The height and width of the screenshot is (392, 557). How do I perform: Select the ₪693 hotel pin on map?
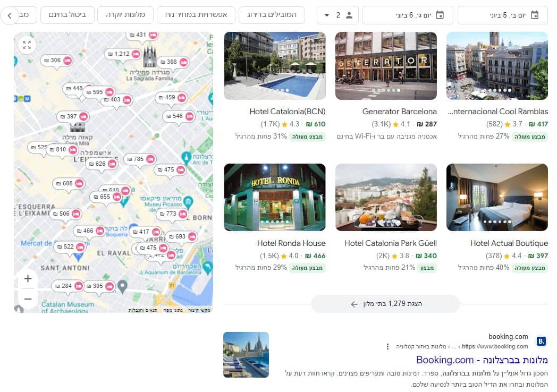coord(182,236)
